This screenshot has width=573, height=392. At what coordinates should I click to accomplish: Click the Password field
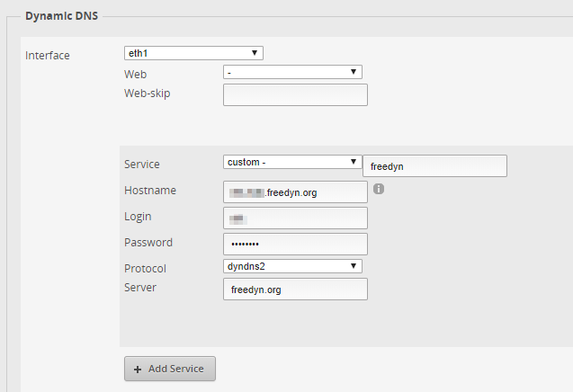point(295,245)
